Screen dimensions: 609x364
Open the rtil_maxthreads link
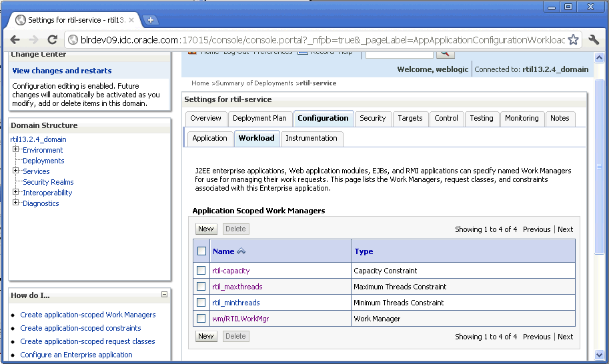tap(237, 287)
